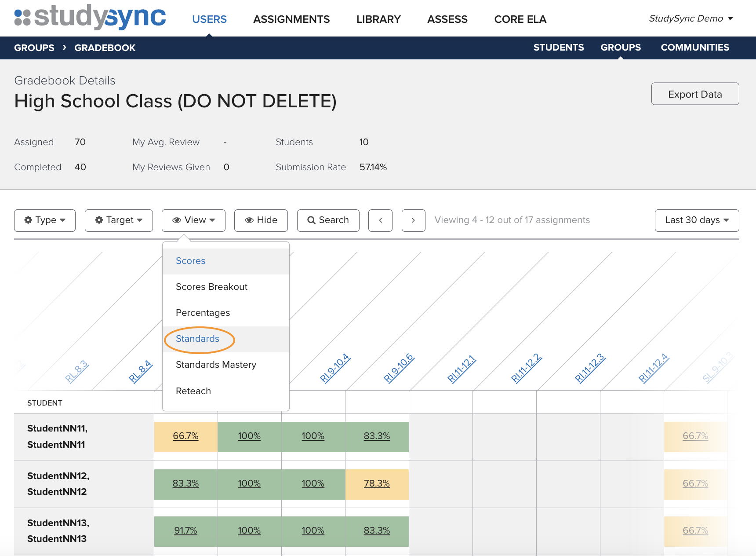The height and width of the screenshot is (556, 756).
Task: Collapse the View dropdown
Action: pos(193,220)
